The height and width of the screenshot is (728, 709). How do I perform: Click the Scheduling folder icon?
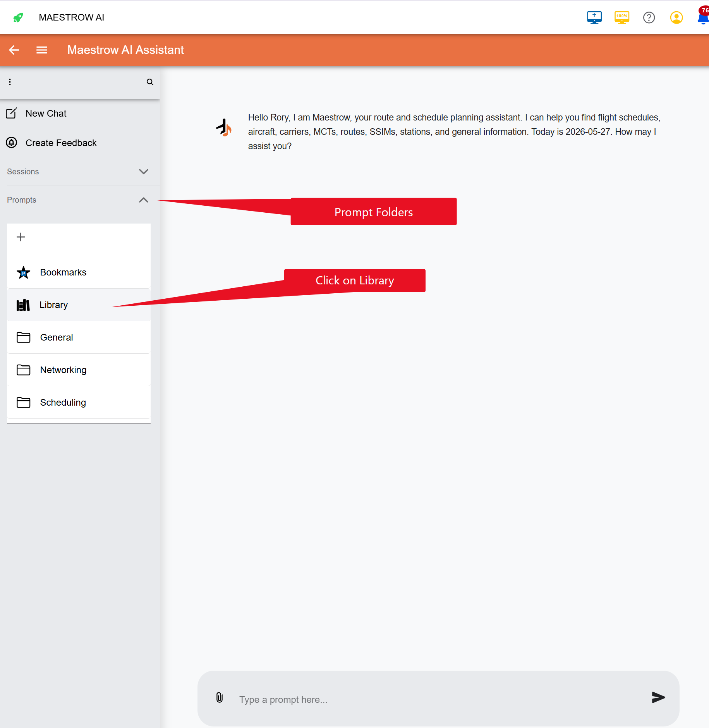[23, 403]
